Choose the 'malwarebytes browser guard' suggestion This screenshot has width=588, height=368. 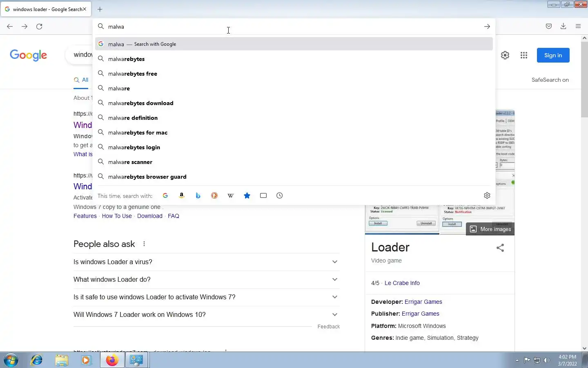click(294, 177)
